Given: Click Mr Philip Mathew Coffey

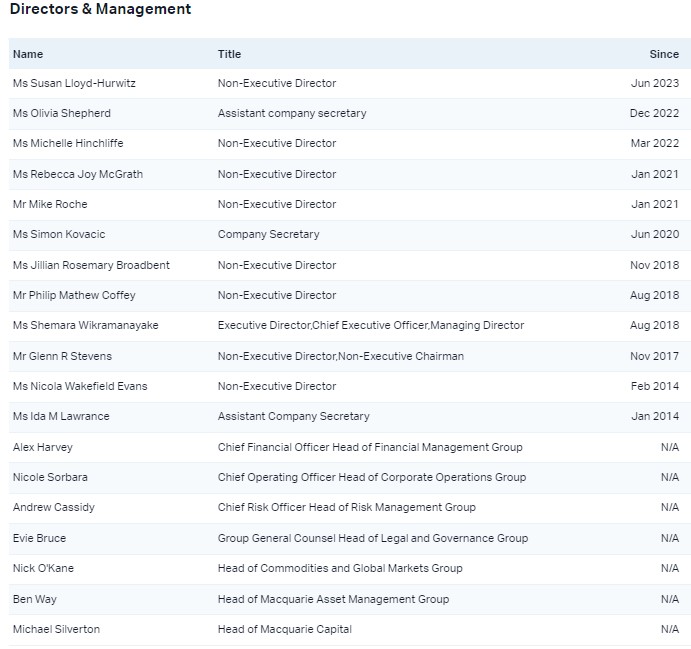Looking at the screenshot, I should (74, 295).
